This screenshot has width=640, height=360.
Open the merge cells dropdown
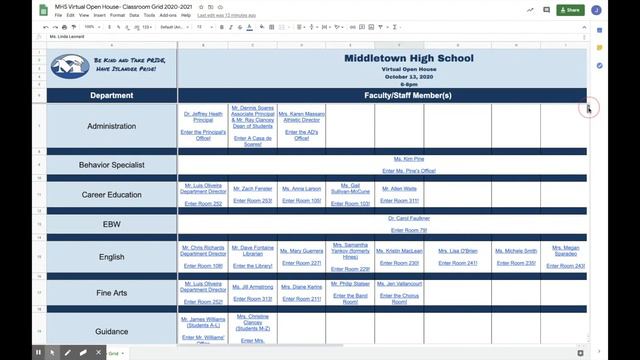pos(284,27)
